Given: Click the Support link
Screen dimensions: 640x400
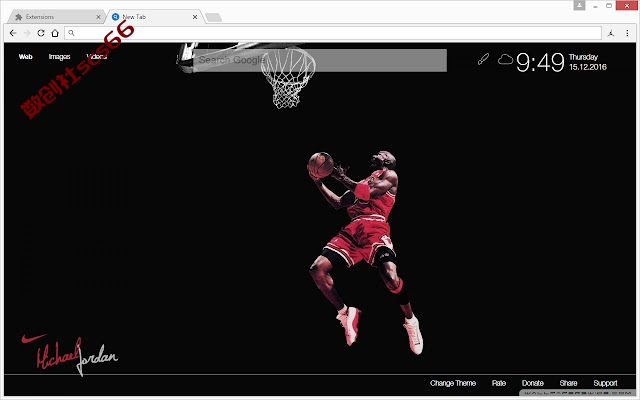Looking at the screenshot, I should 605,383.
